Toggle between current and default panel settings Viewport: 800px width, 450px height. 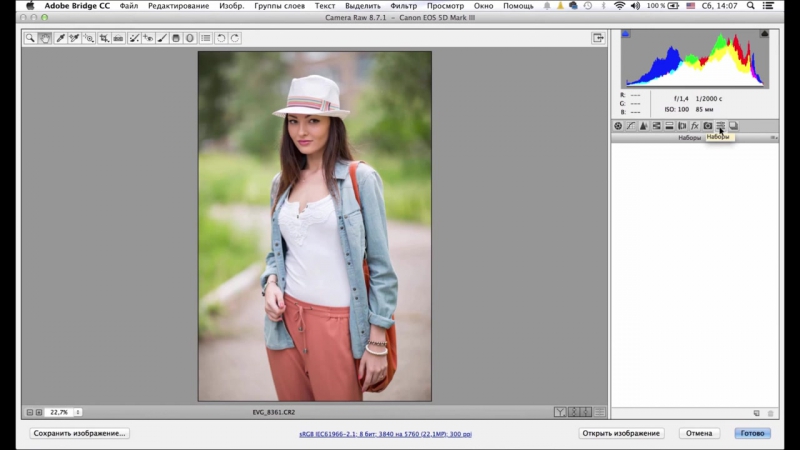coord(599,412)
